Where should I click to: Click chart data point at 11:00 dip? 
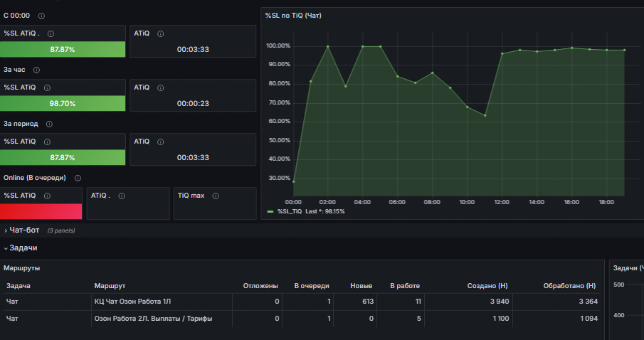(485, 115)
